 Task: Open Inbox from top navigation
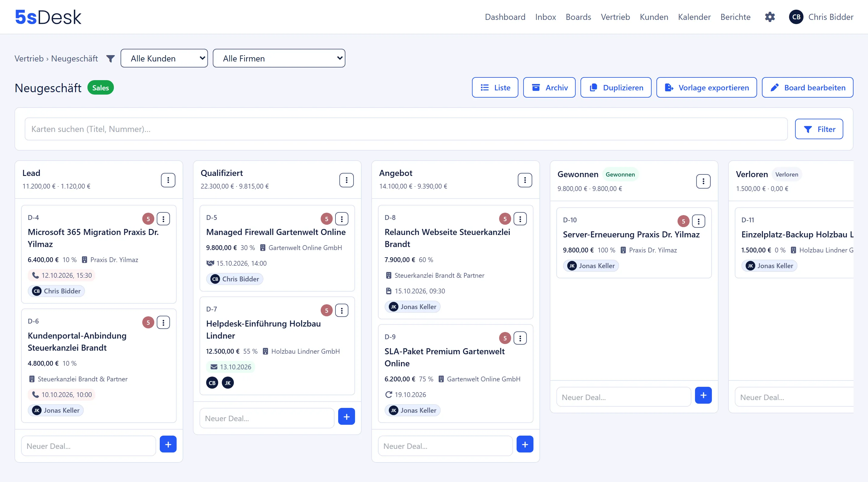tap(546, 17)
